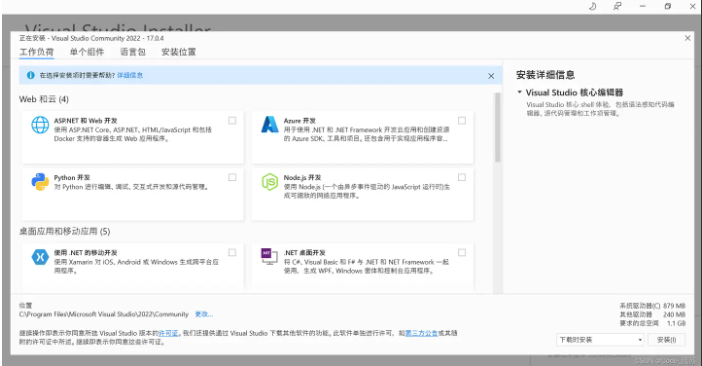Collapse the Visual Studio core editor section
Screen dimensions: 702x366
coord(519,92)
